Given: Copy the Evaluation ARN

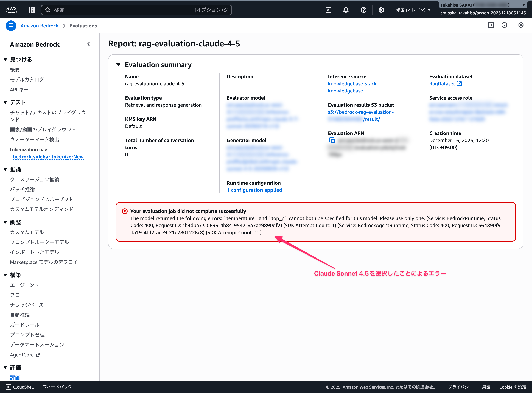Looking at the screenshot, I should pos(332,140).
